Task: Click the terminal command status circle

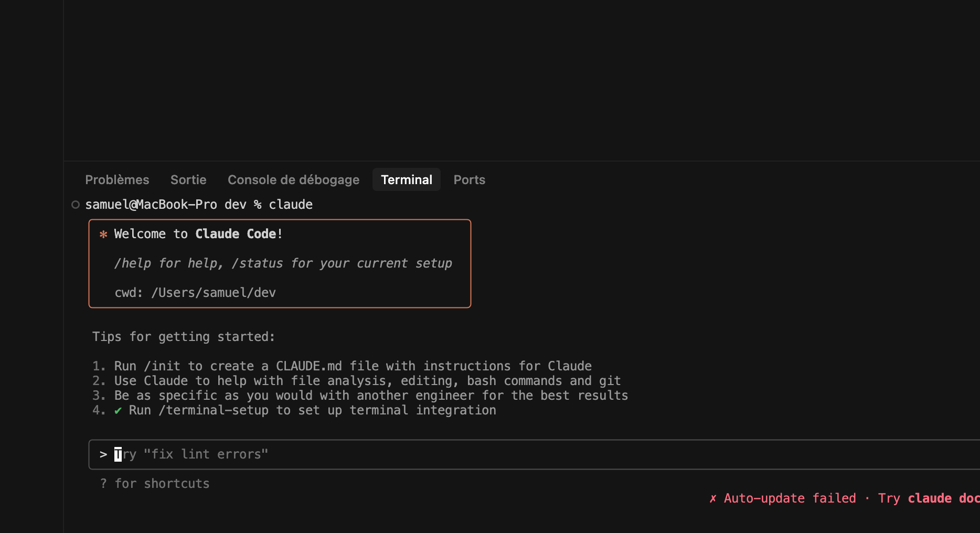Action: click(76, 205)
